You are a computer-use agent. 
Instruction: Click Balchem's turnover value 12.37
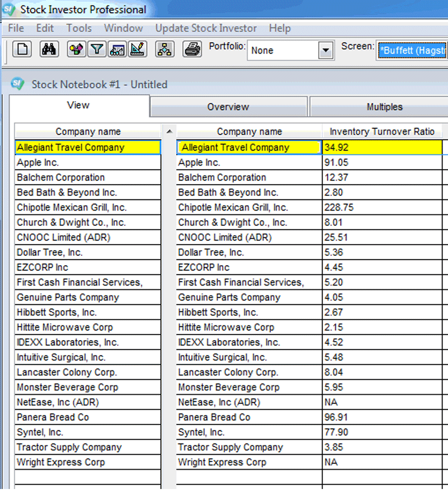coord(382,177)
